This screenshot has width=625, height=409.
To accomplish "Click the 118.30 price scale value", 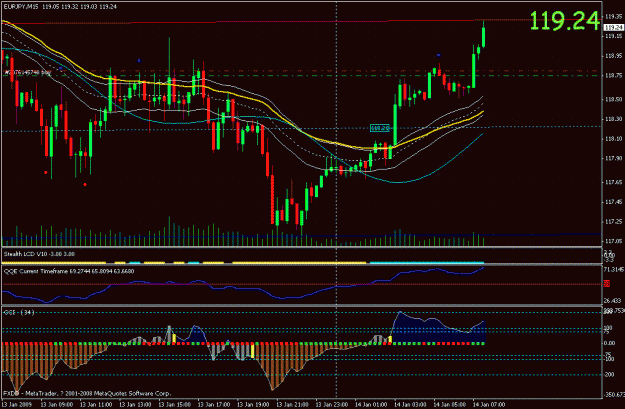I will (614, 119).
